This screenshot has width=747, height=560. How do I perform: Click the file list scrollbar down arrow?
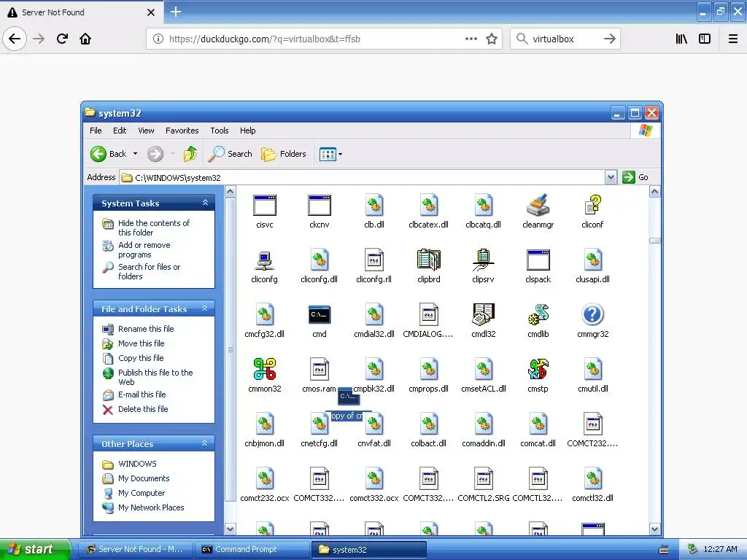[x=654, y=529]
